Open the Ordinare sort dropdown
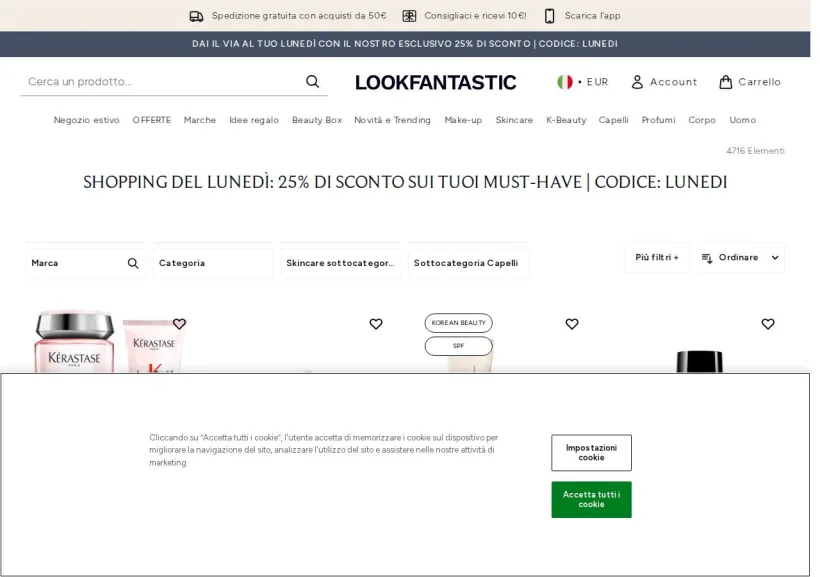Viewport: 820px width, 577px height. [x=741, y=257]
